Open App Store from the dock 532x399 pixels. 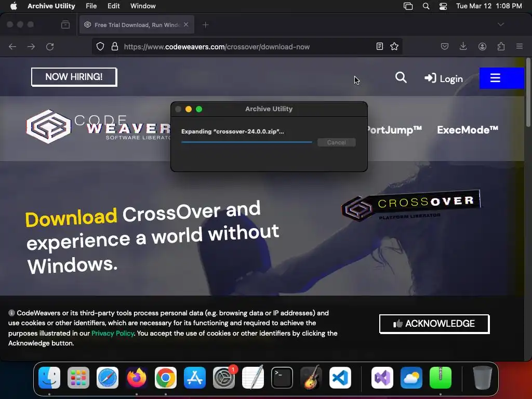pos(195,378)
